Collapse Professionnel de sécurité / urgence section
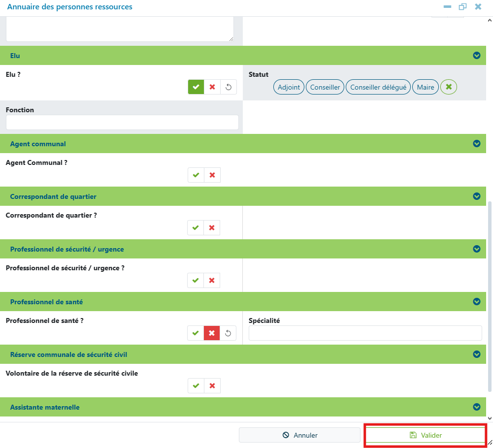This screenshot has width=493, height=448. (x=477, y=249)
